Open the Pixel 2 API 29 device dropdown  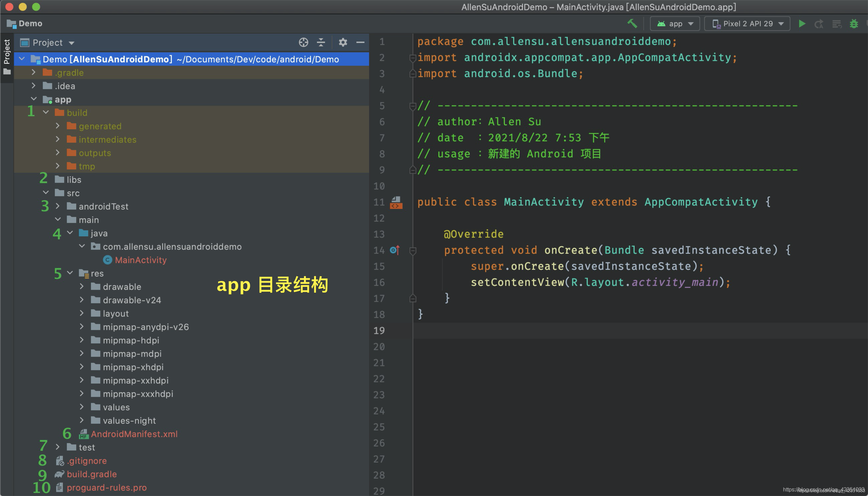(x=747, y=24)
